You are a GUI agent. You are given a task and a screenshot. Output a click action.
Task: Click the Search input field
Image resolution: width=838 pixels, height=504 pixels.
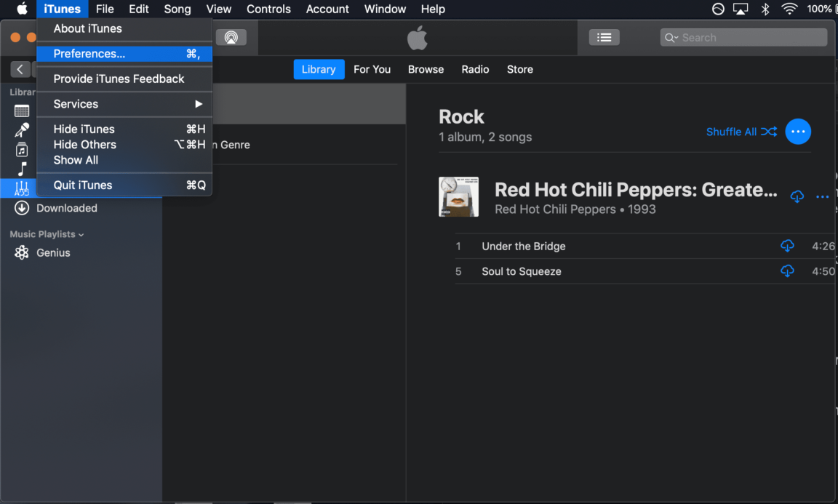point(749,38)
